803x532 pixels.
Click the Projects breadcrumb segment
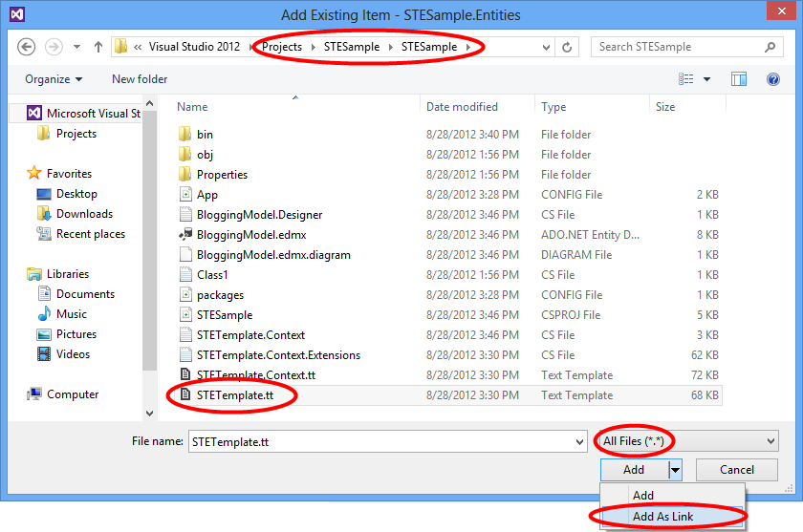pyautogui.click(x=282, y=47)
